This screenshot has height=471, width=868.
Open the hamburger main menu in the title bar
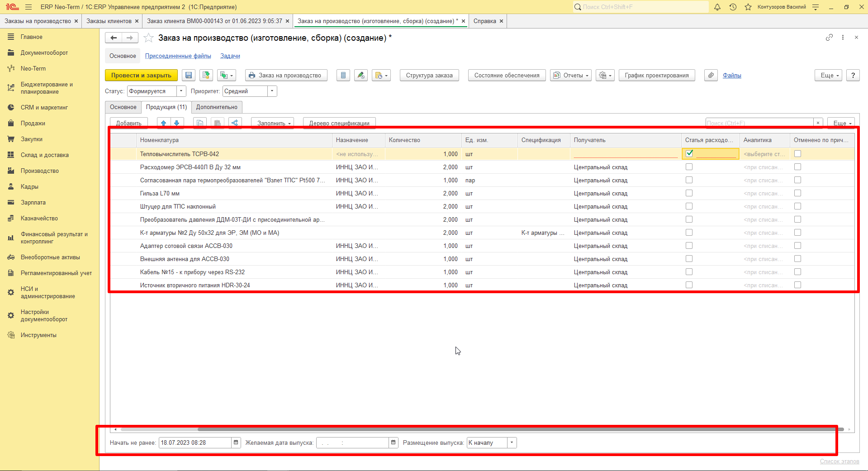(28, 7)
